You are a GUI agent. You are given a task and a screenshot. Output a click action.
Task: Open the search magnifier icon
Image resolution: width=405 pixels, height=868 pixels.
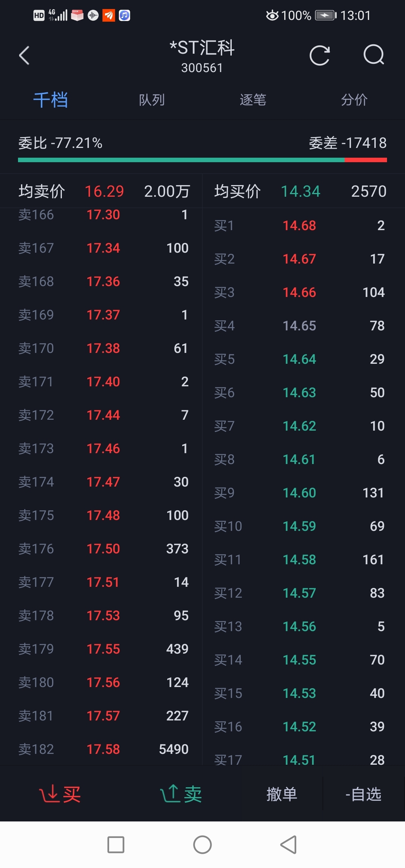tap(374, 56)
